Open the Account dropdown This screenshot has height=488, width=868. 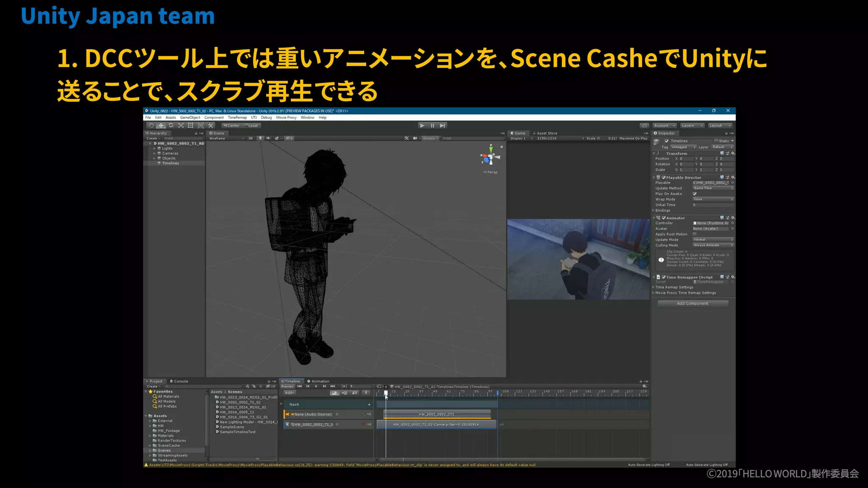coord(665,125)
